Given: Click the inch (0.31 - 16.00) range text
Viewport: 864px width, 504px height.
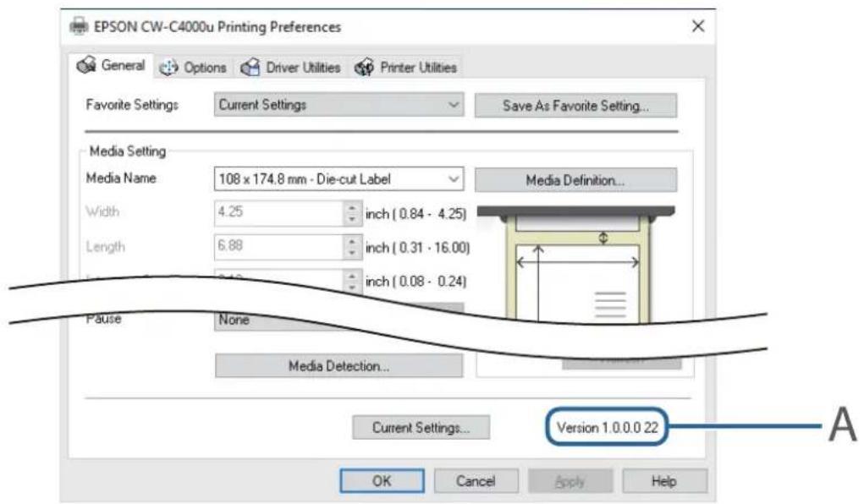Looking at the screenshot, I should click(418, 248).
